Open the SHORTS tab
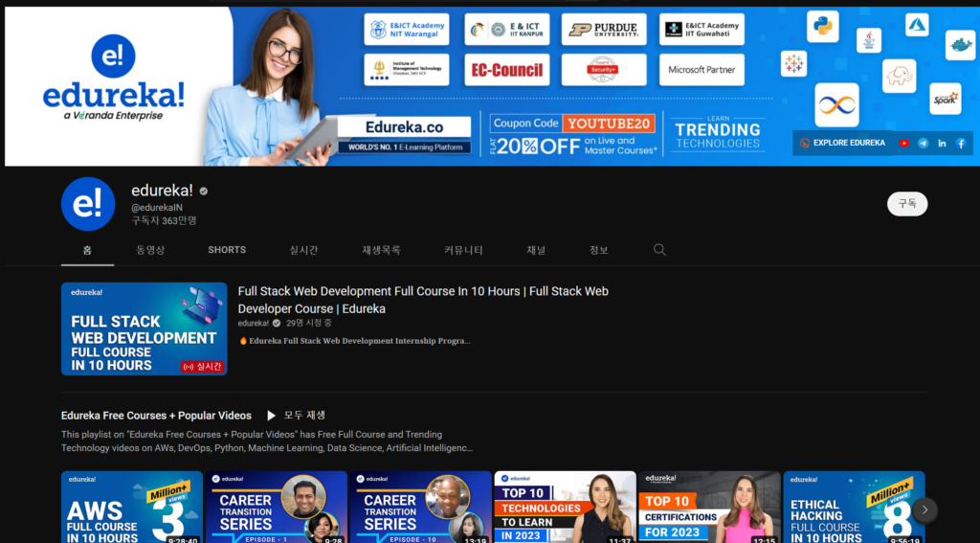The width and height of the screenshot is (980, 543). 227,250
